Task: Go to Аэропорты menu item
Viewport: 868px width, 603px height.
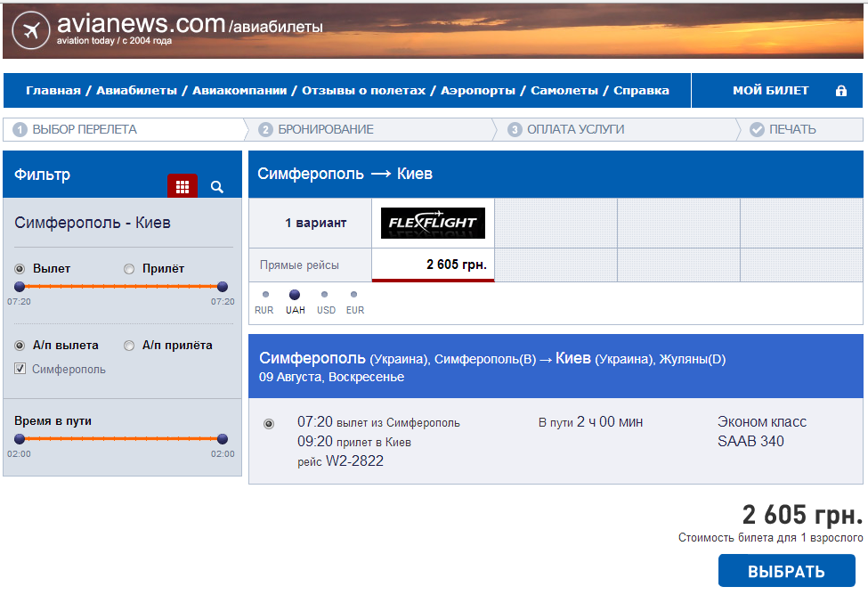Action: pos(478,91)
